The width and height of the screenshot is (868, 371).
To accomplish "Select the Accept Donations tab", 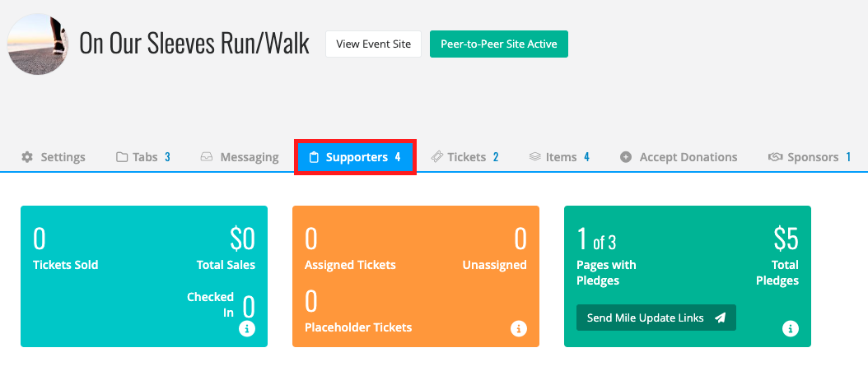I will [679, 157].
